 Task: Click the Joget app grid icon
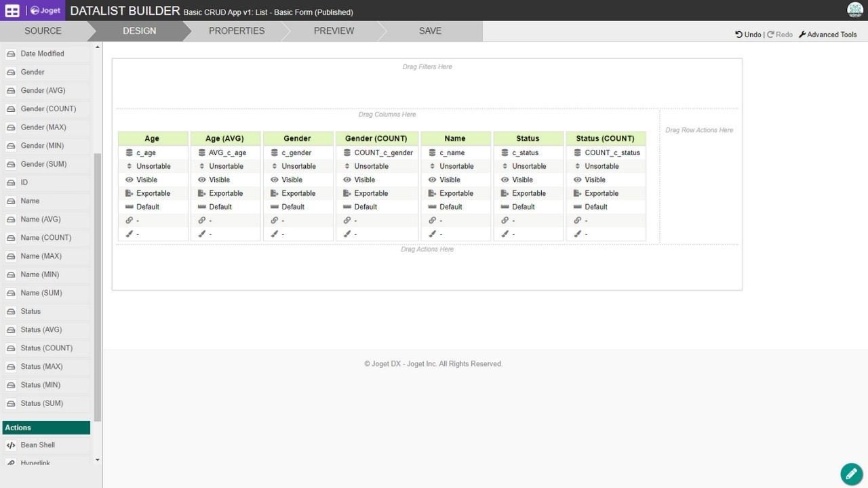[12, 10]
